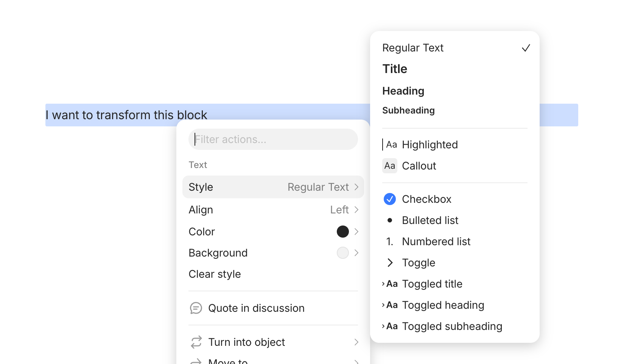Open the Color submenu chevron
The image size is (635, 364).
[x=356, y=232]
